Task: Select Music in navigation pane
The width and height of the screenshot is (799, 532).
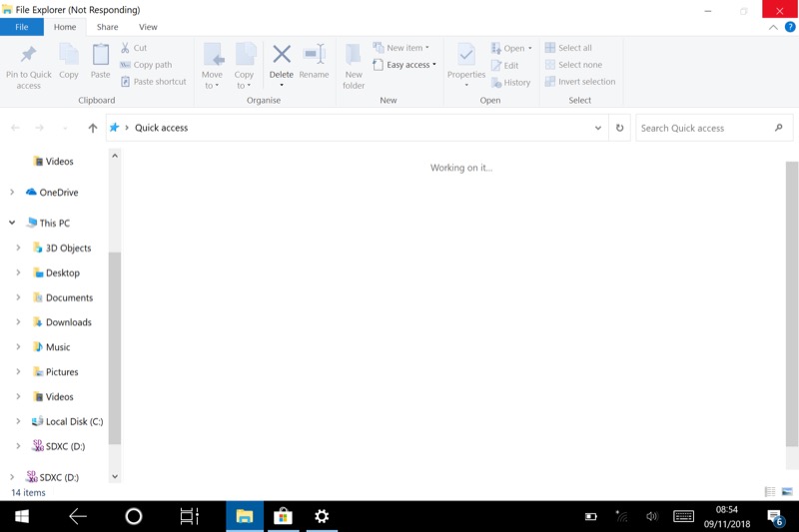Action: pos(58,347)
